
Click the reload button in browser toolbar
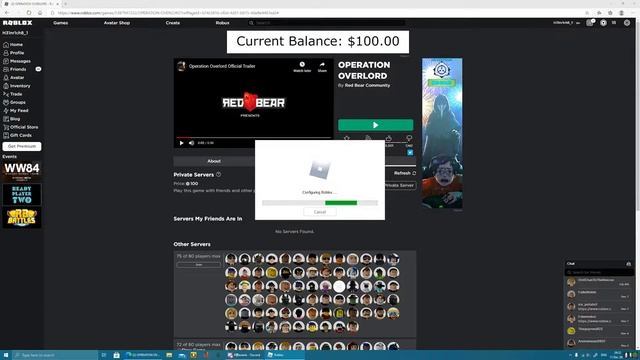[x=29, y=13]
